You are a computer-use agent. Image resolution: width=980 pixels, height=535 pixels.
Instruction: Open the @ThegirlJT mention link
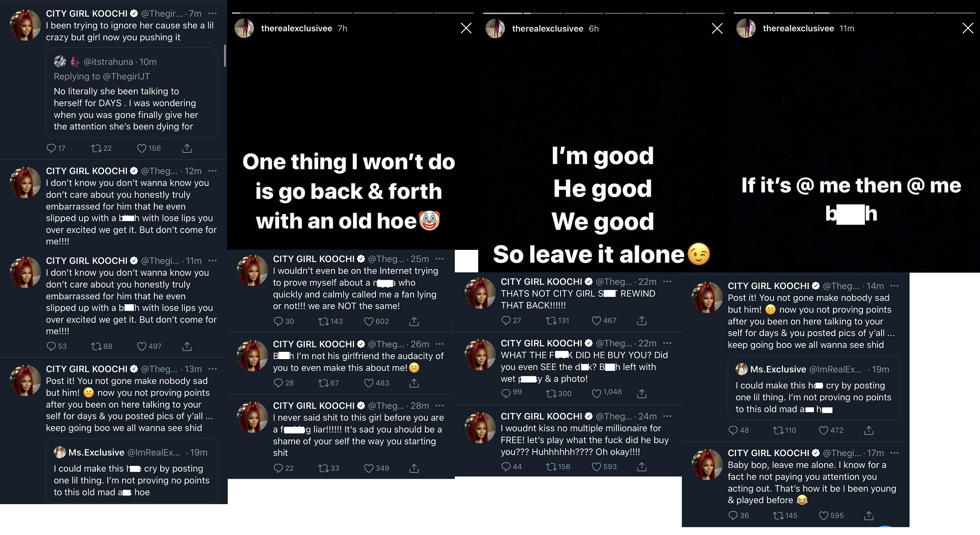(x=126, y=76)
